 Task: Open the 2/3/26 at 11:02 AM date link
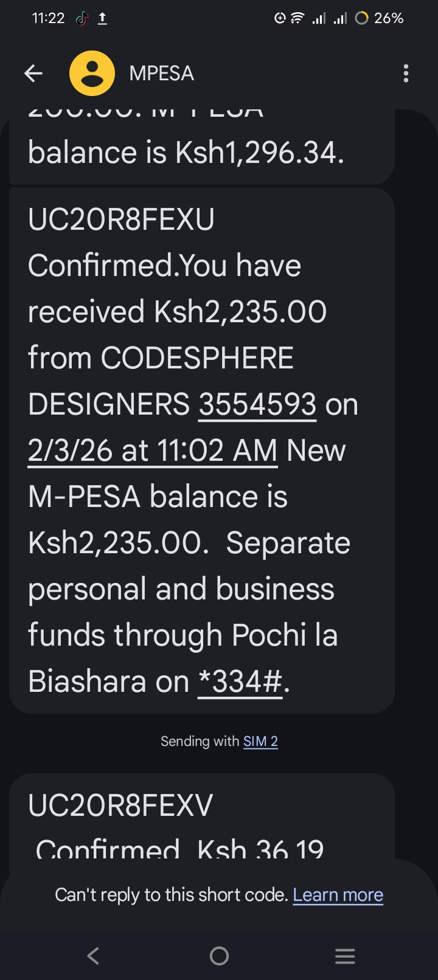click(x=152, y=450)
